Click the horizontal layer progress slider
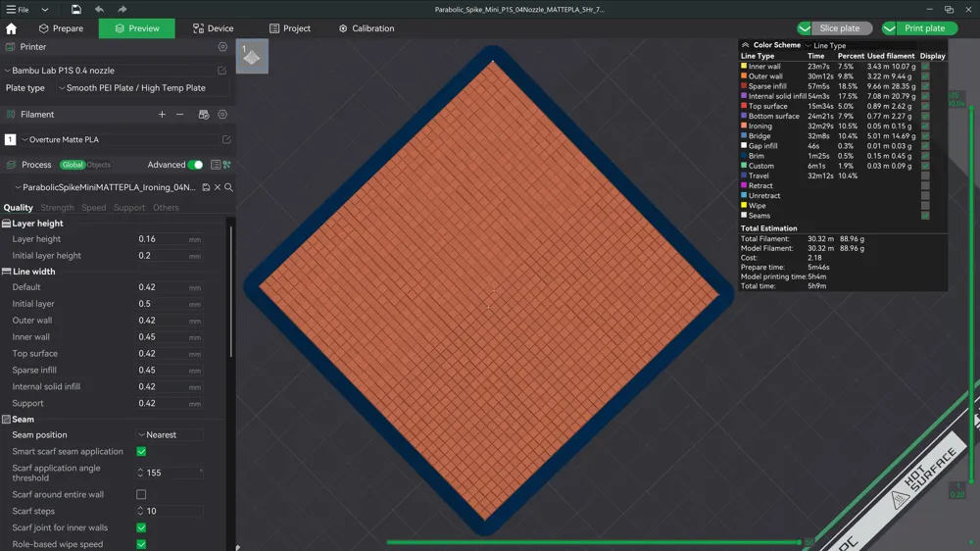This screenshot has width=980, height=551. [x=594, y=541]
